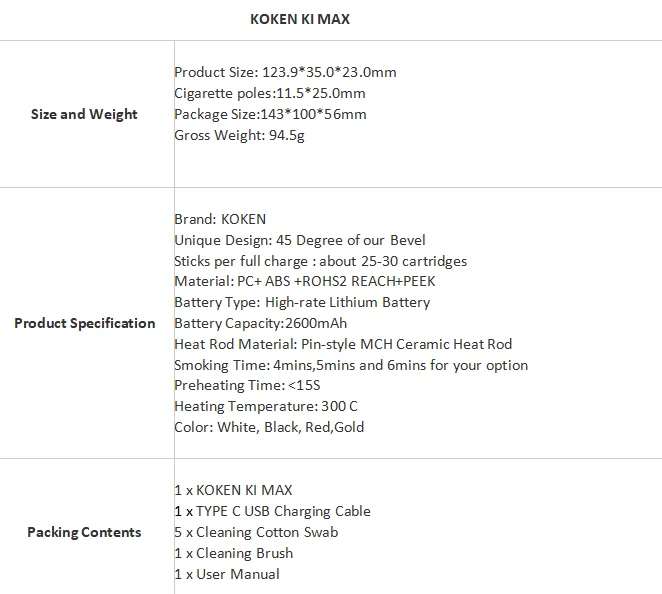Click the Battery Type line

click(x=302, y=302)
